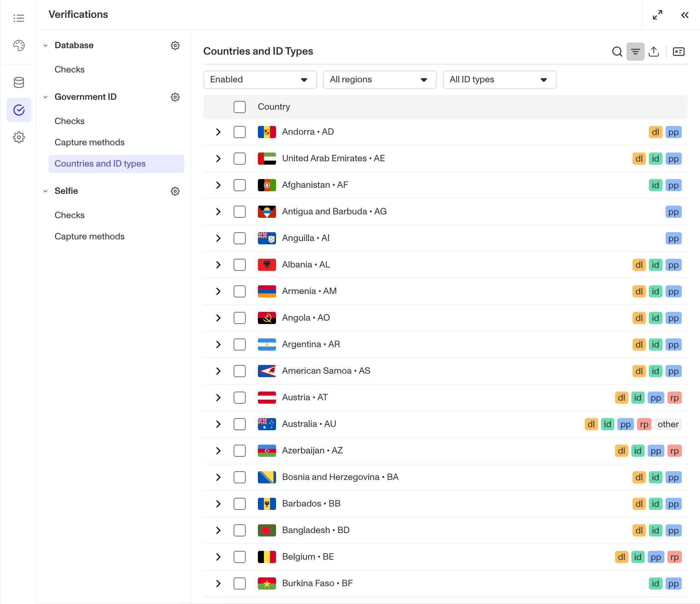Screen dimensions: 700x604
Task: Open Capture methods under Government ID
Action: tap(89, 143)
